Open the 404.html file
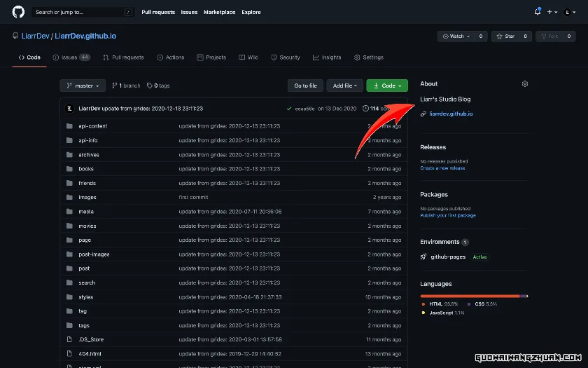The image size is (588, 368). pos(90,354)
